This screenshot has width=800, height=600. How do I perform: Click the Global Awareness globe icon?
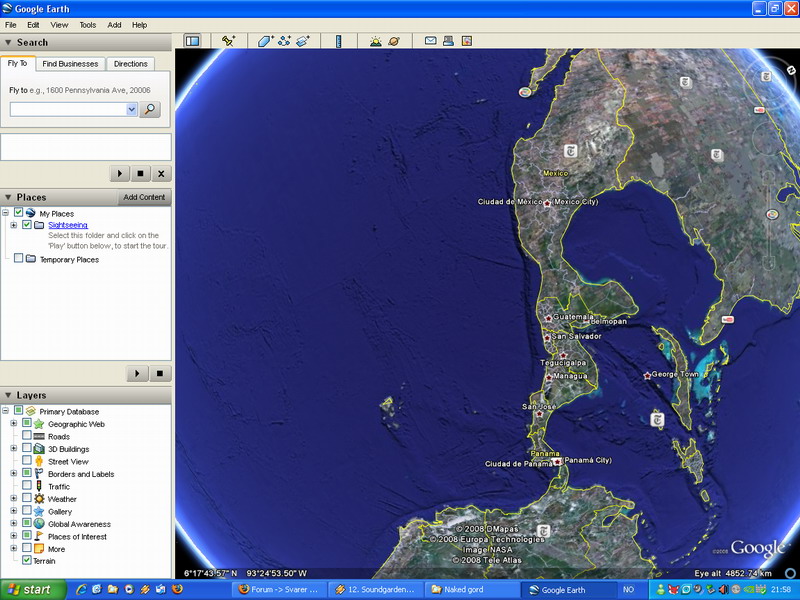[39, 523]
